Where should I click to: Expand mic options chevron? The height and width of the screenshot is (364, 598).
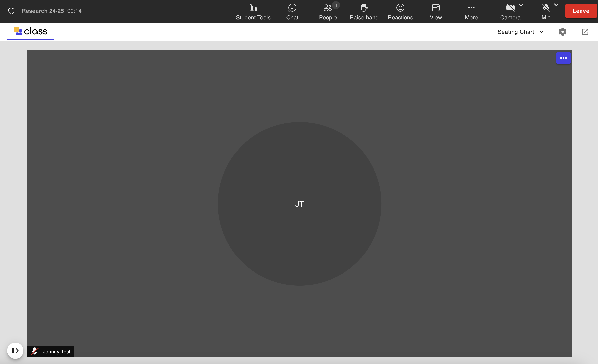pyautogui.click(x=556, y=5)
